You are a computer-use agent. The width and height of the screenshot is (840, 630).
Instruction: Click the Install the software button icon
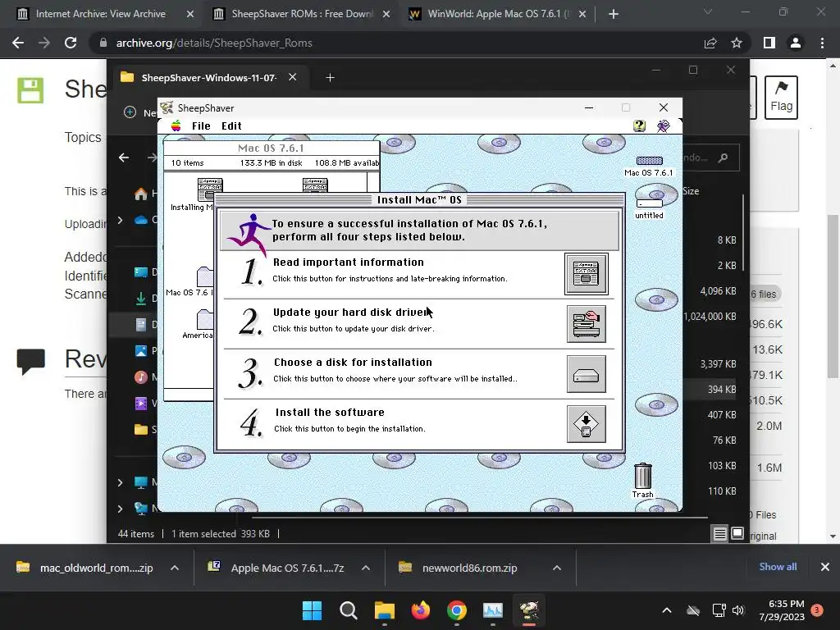tap(586, 424)
